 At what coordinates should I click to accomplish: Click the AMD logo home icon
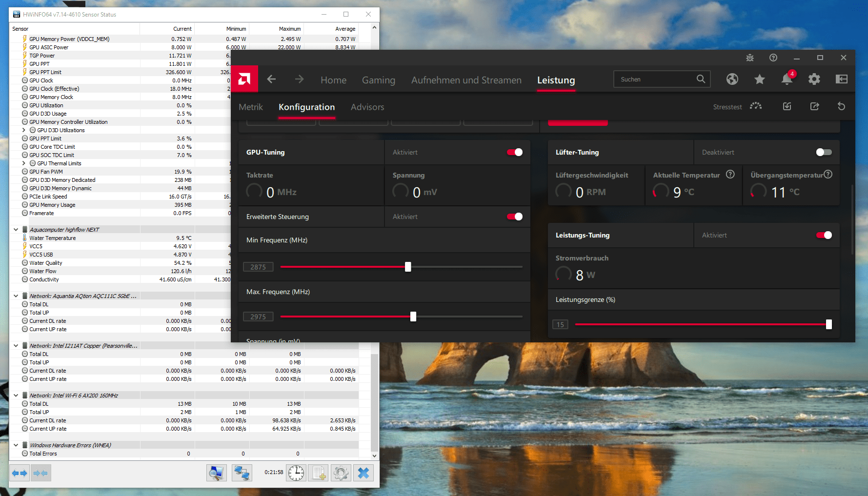pos(244,79)
